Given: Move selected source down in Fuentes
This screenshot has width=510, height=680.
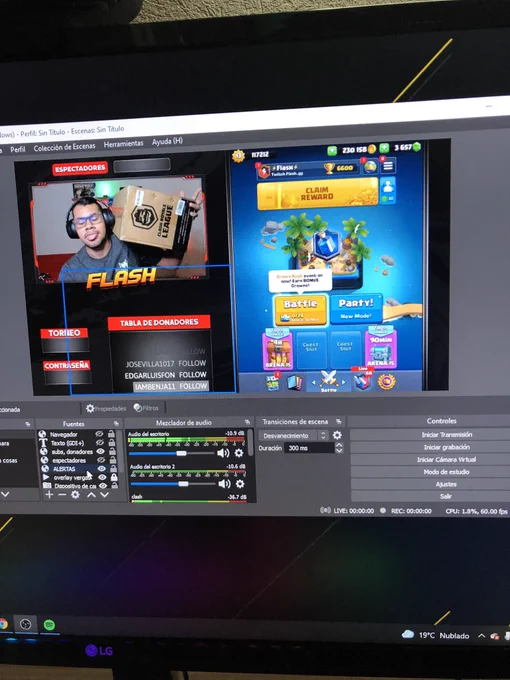Looking at the screenshot, I should (x=104, y=495).
